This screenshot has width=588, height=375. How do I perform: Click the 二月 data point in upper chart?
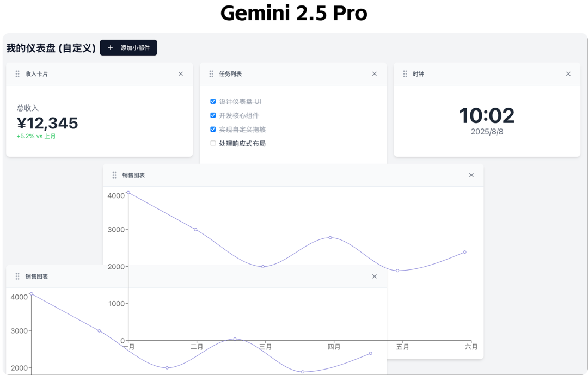(195, 230)
